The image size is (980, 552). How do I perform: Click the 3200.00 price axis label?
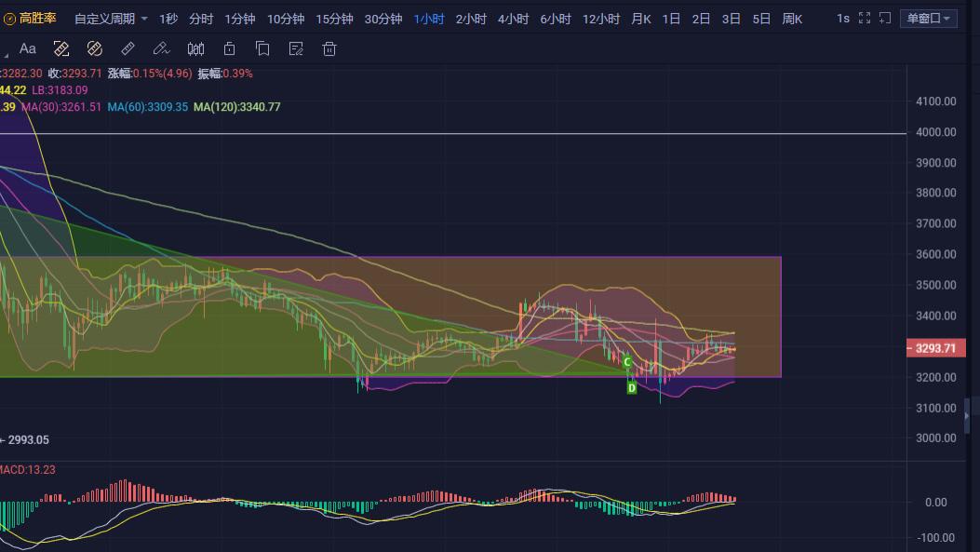(935, 377)
